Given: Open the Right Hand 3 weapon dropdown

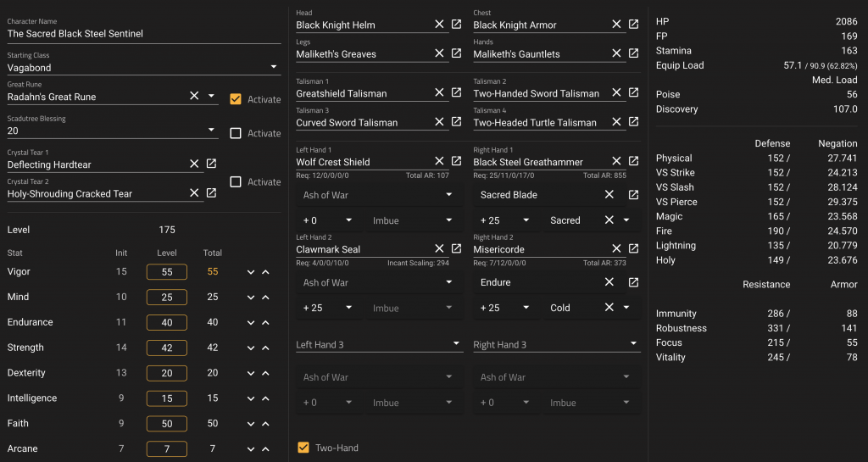Looking at the screenshot, I should pos(557,344).
